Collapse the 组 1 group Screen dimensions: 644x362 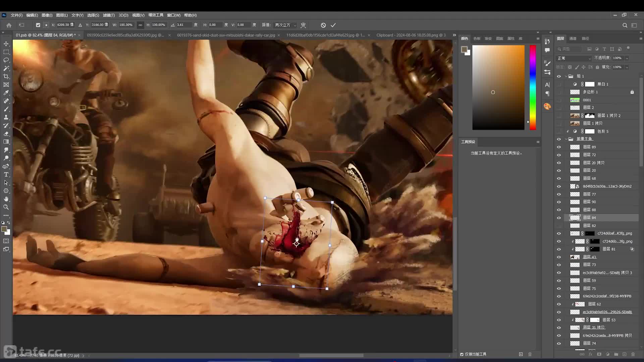566,76
